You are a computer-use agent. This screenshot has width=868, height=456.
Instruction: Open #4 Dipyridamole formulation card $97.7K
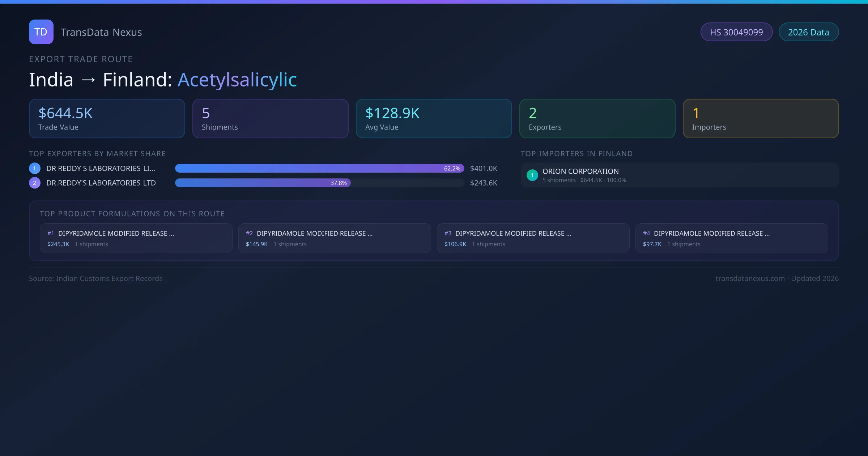click(731, 238)
